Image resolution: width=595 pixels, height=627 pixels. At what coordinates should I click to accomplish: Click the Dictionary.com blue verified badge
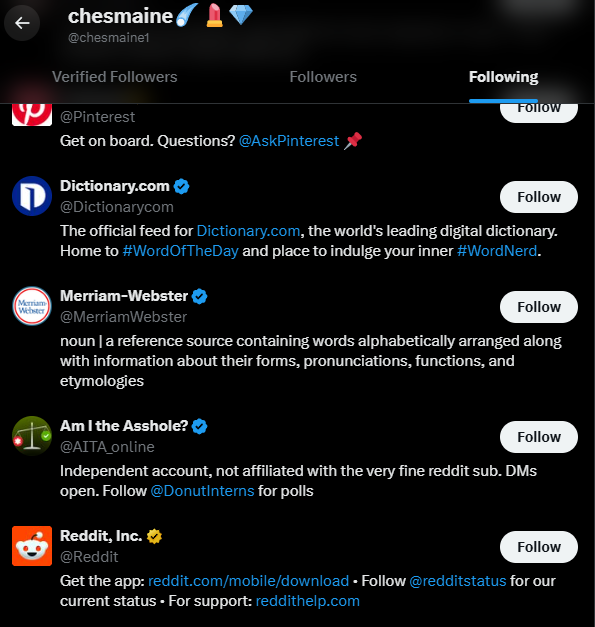182,186
